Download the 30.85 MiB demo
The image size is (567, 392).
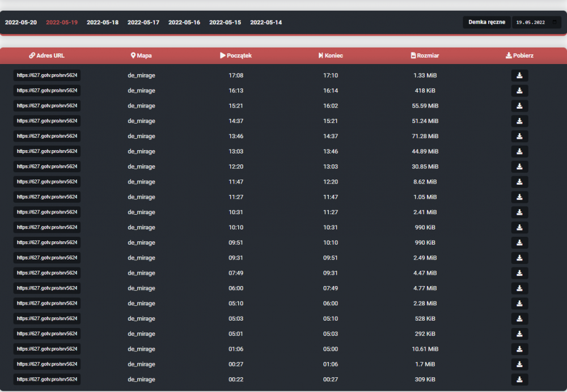pos(519,167)
